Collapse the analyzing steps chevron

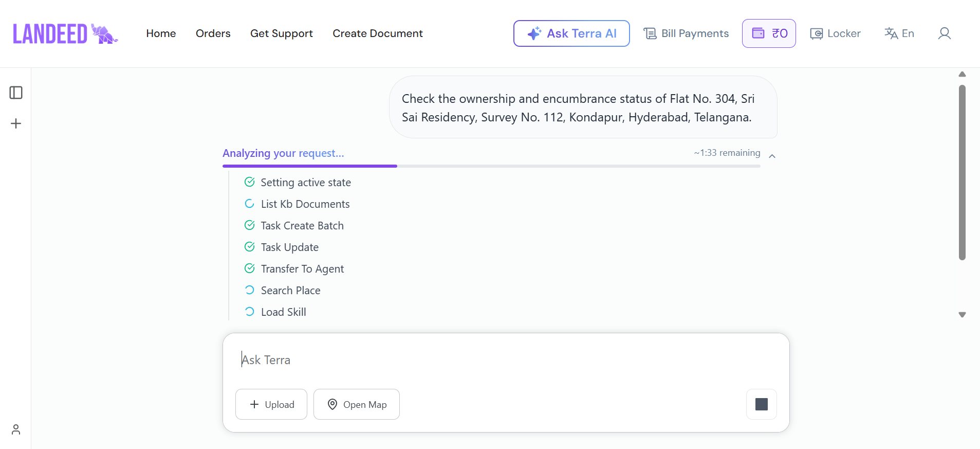pos(772,156)
